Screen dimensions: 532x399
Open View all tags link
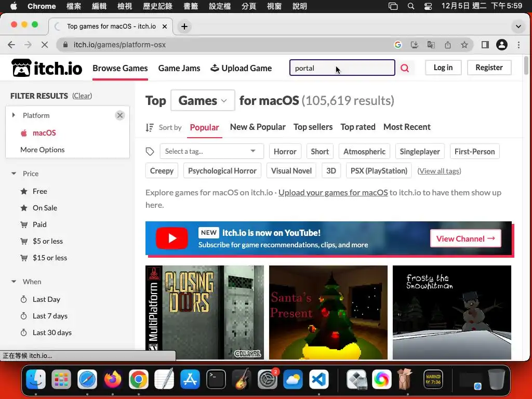(439, 170)
